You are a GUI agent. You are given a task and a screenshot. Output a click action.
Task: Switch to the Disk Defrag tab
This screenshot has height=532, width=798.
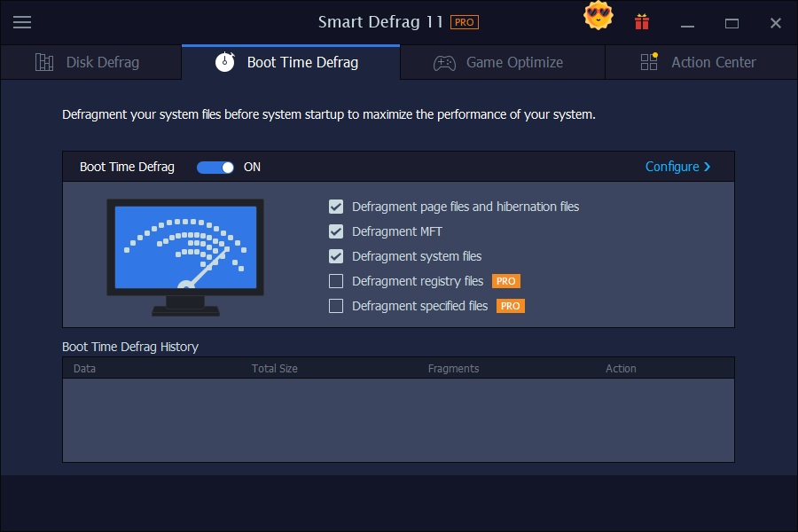(x=102, y=62)
